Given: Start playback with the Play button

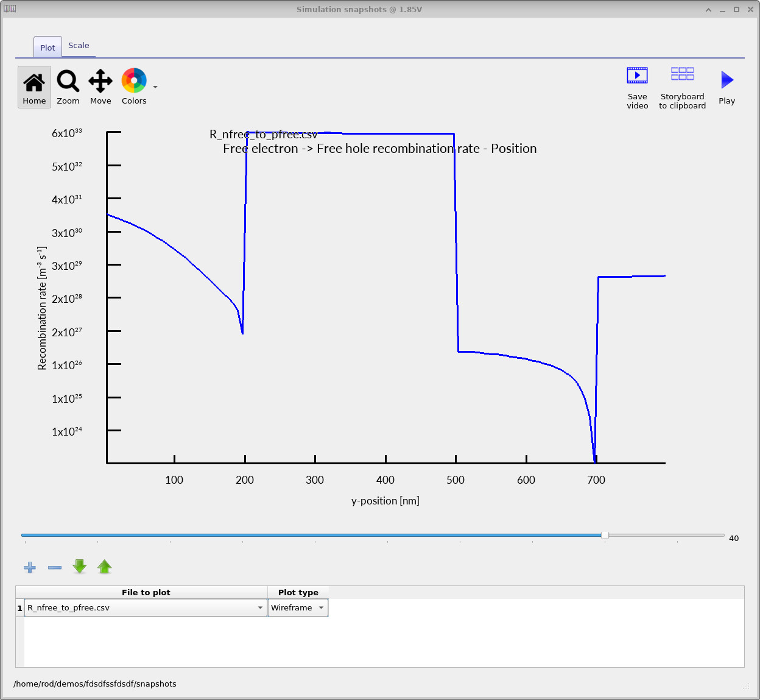Looking at the screenshot, I should [727, 88].
